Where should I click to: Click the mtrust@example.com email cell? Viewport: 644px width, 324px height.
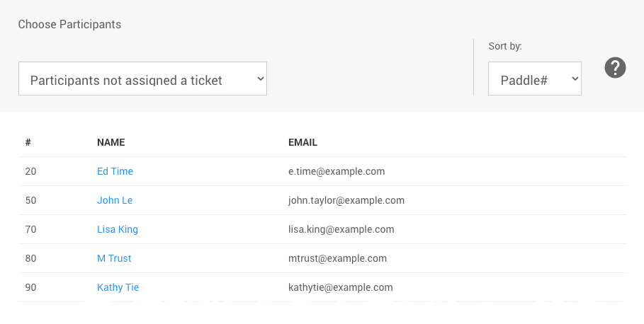coord(337,258)
